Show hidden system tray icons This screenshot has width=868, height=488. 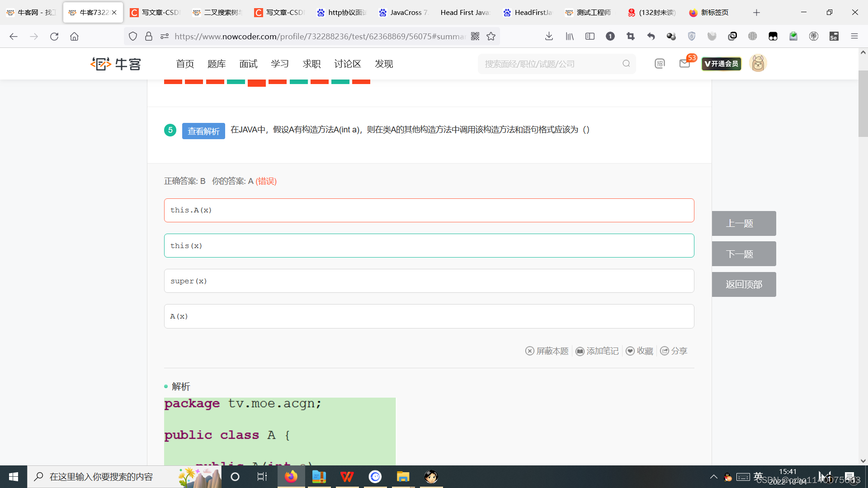coord(714,477)
